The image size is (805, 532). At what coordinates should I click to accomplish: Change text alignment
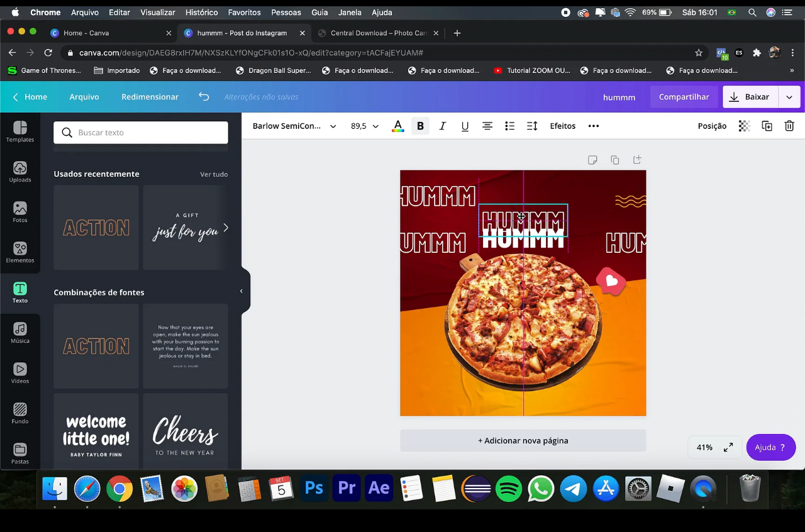click(x=487, y=126)
